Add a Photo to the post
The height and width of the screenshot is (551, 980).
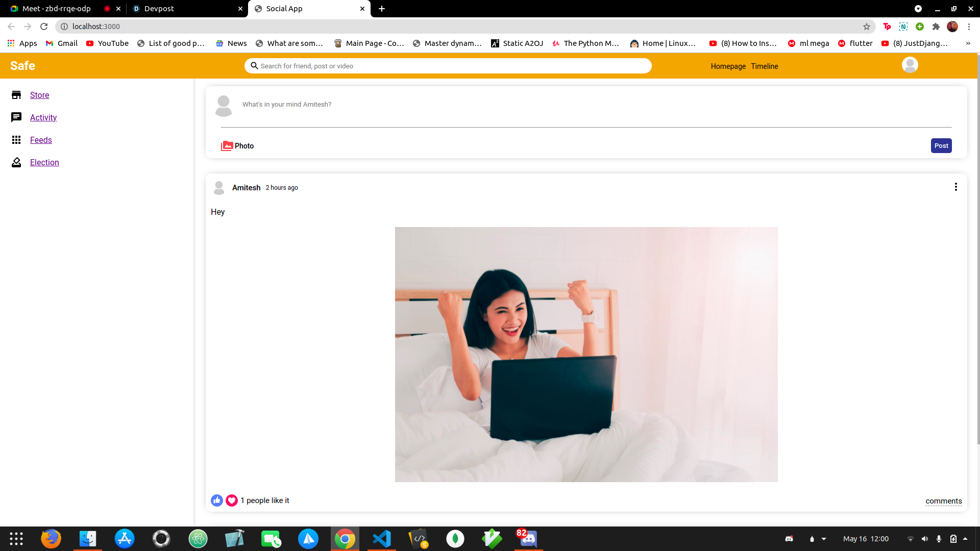coord(237,146)
